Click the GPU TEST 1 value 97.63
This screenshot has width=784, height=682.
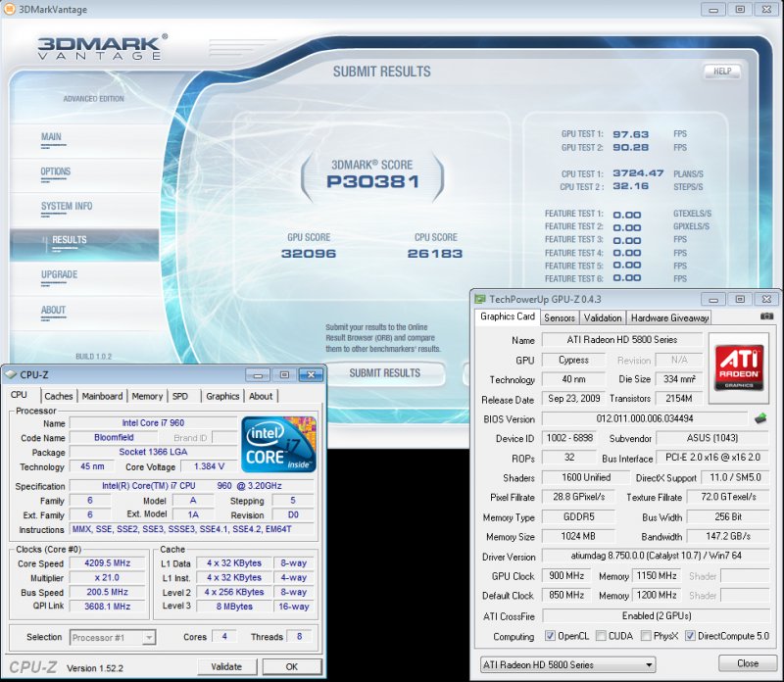pos(630,134)
